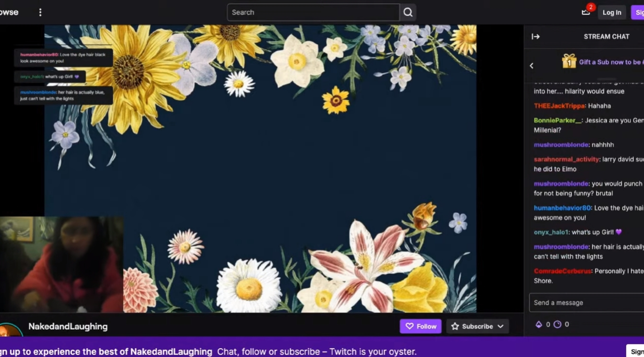Click ComradeCerberus username in chat
Viewport: 644px width, 357px height.
click(562, 271)
